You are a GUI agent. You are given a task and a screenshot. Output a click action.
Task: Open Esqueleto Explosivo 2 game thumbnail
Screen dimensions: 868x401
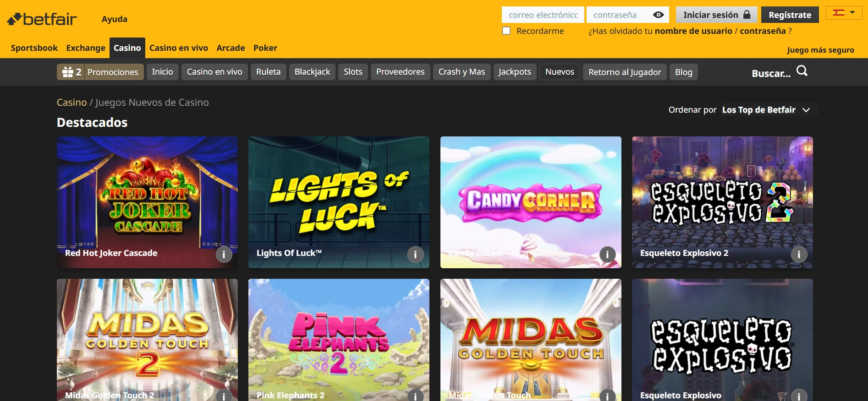[722, 202]
